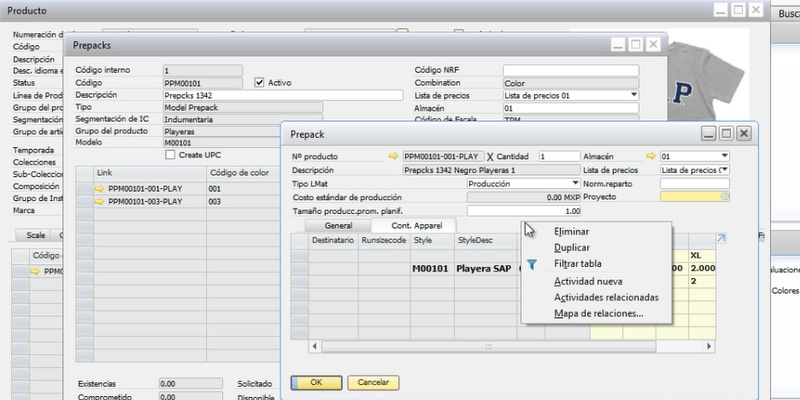The image size is (800, 400).
Task: Click the filter funnel icon in context menu
Action: 533,264
